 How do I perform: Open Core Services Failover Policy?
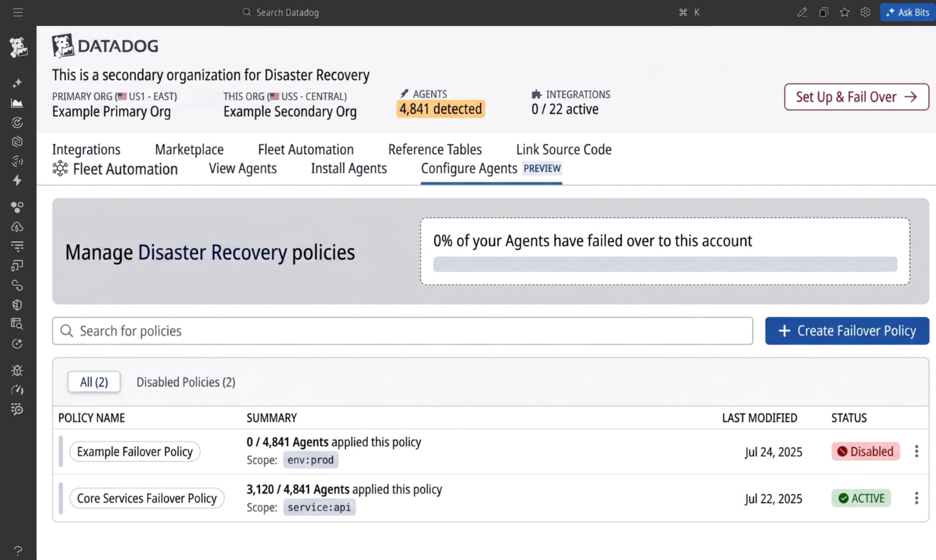pyautogui.click(x=147, y=498)
